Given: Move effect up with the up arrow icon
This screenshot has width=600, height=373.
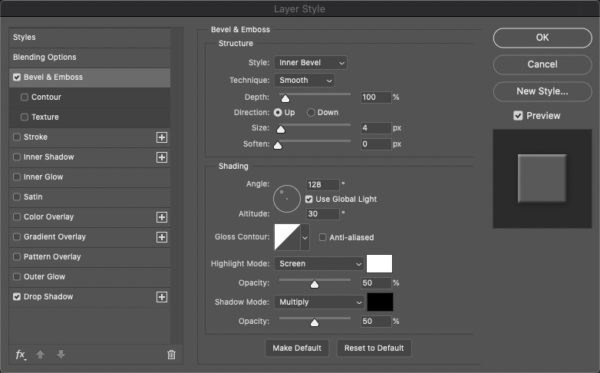Looking at the screenshot, I should point(40,355).
